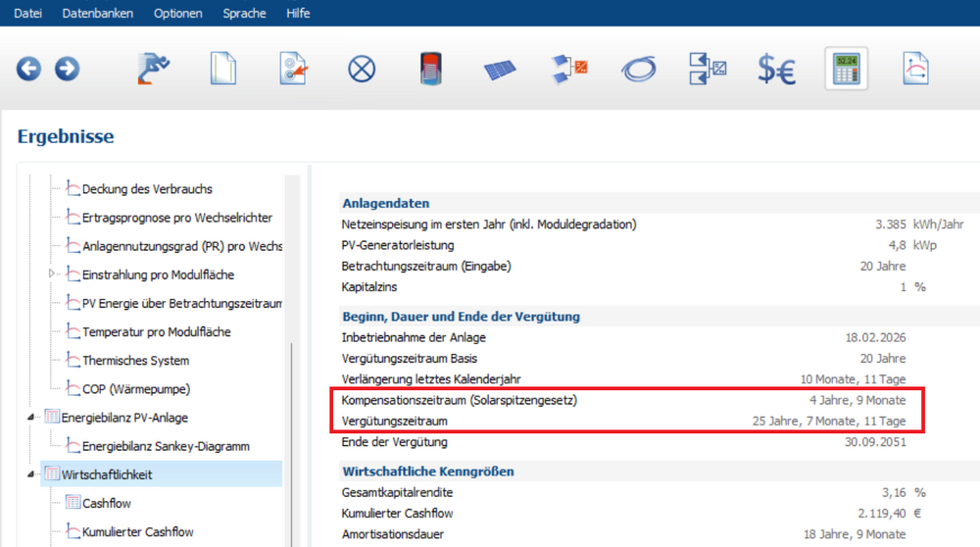980x547 pixels.
Task: Click the calculator results icon
Action: click(x=846, y=69)
